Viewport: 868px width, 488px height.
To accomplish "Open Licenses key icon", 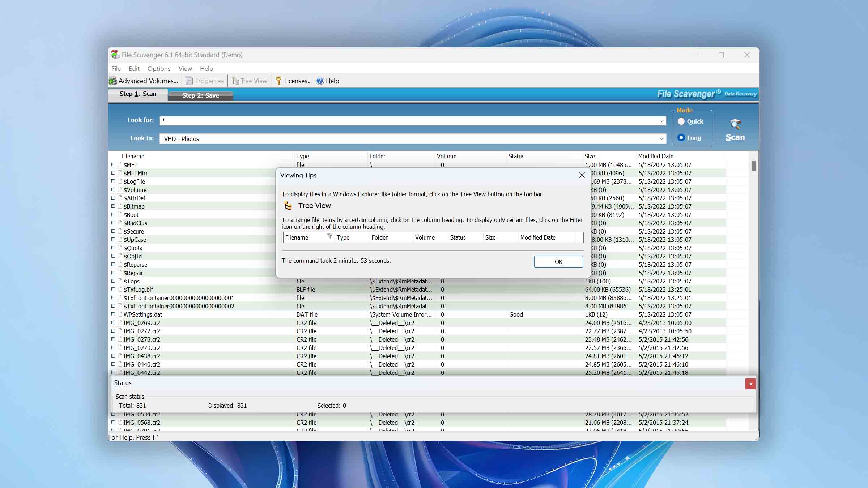I will point(278,81).
